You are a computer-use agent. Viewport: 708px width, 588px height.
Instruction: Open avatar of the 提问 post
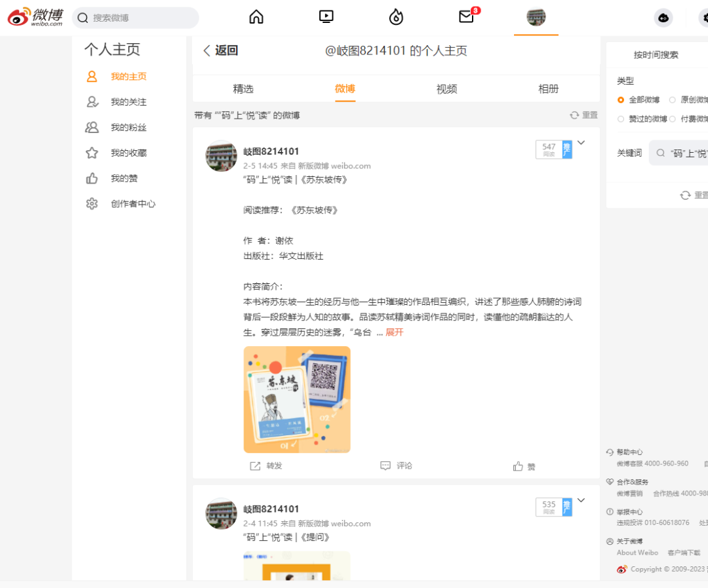[x=221, y=513]
